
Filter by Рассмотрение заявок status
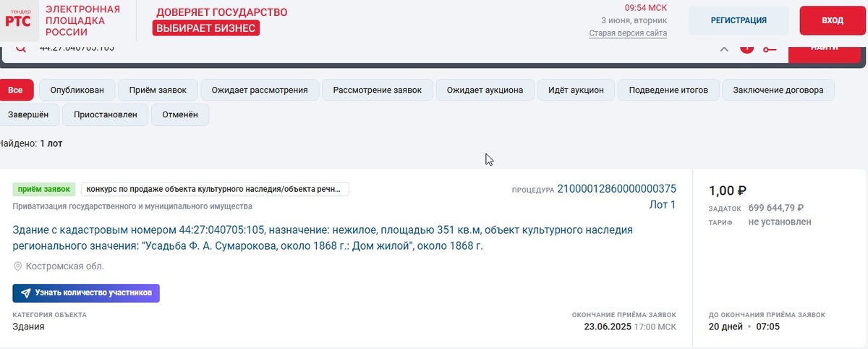(x=377, y=90)
